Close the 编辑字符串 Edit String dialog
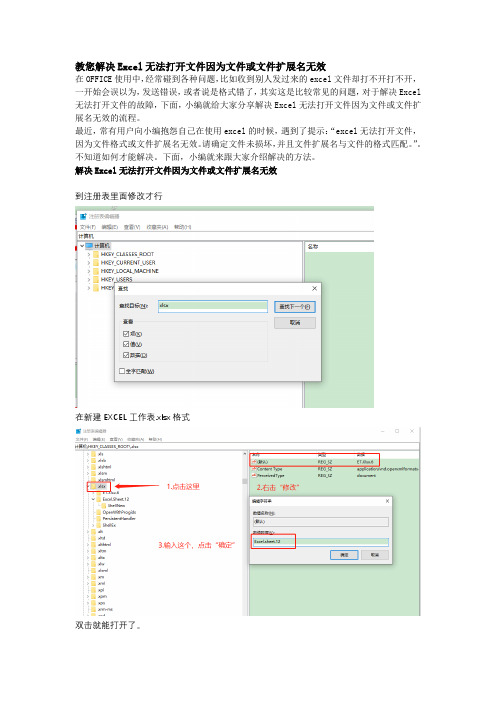 [387, 501]
